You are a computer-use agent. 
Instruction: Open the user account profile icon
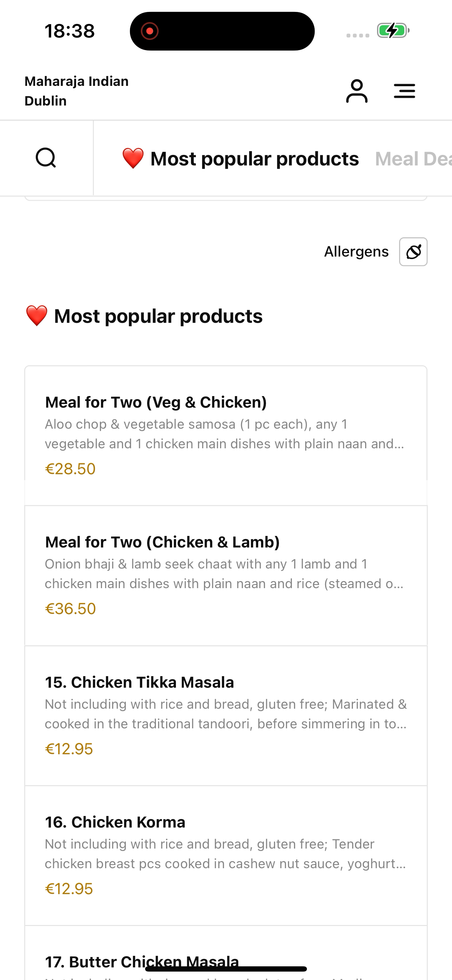[356, 91]
